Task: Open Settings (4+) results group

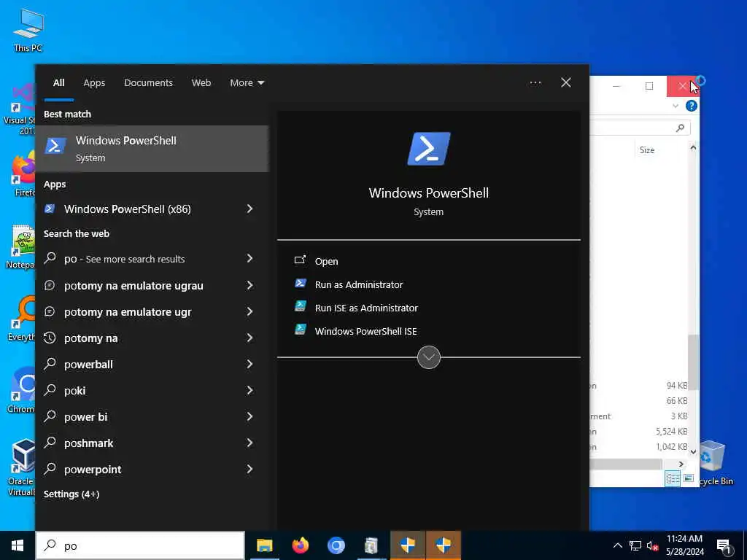Action: (71, 494)
